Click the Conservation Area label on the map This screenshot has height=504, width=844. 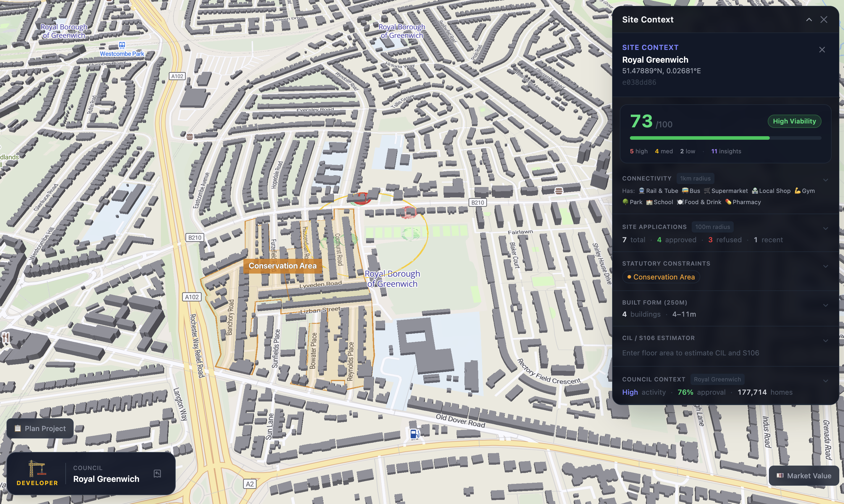point(282,266)
